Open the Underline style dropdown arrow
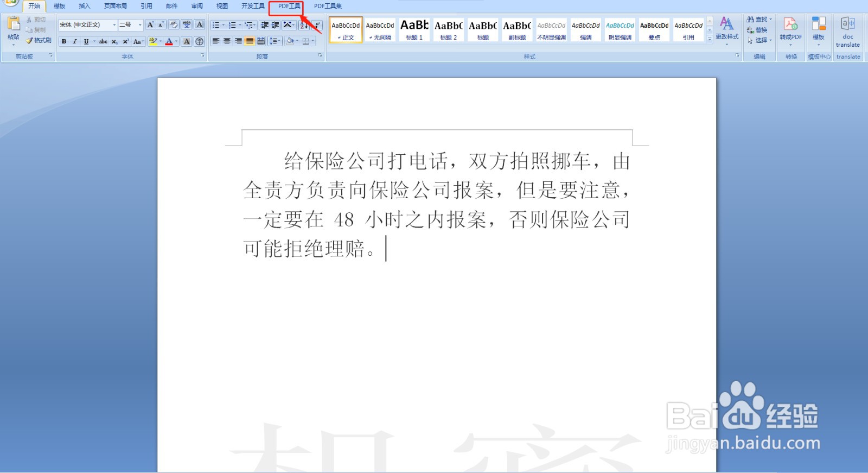 click(x=94, y=41)
